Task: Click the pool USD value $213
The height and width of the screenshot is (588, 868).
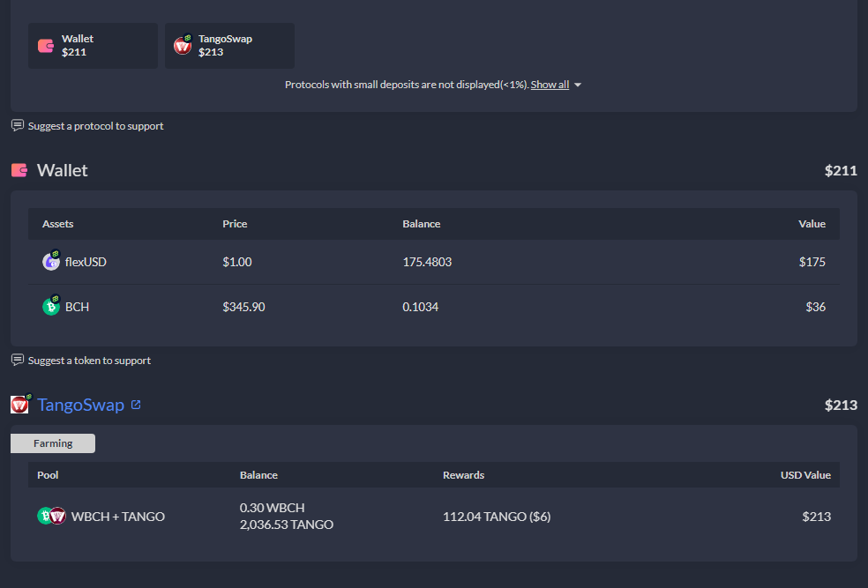Action: (x=817, y=517)
